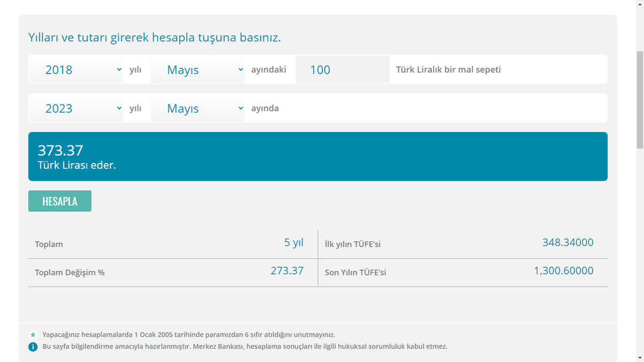Open the end month dropdown beside 'ayında'

point(198,108)
